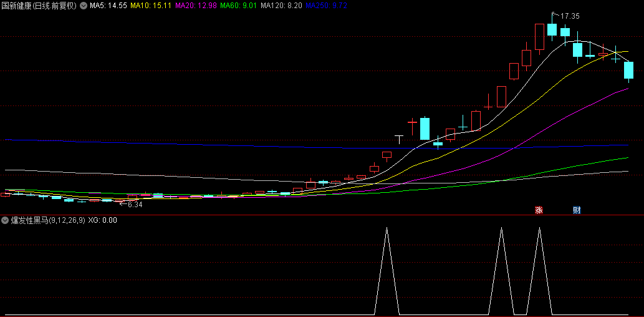This screenshot has height=317, width=644.
Task: Click the blue 财 marker icon
Action: pos(577,210)
